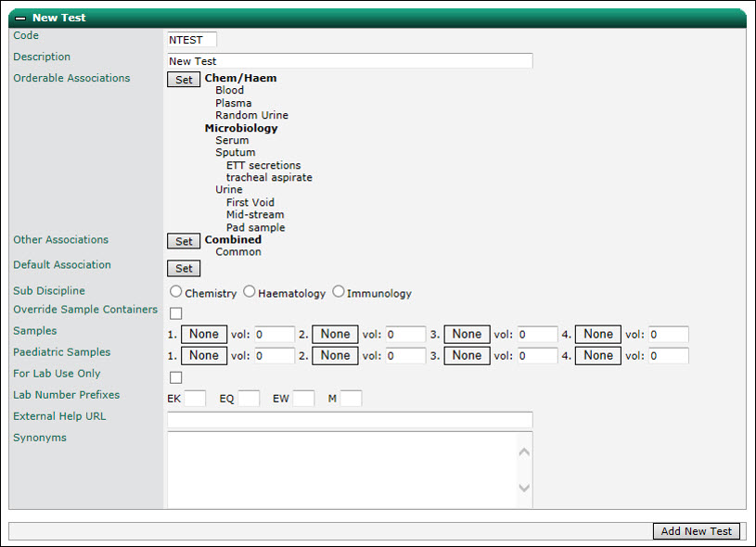Viewport: 756px width, 547px height.
Task: Click Set button for Other Associations
Action: [184, 241]
